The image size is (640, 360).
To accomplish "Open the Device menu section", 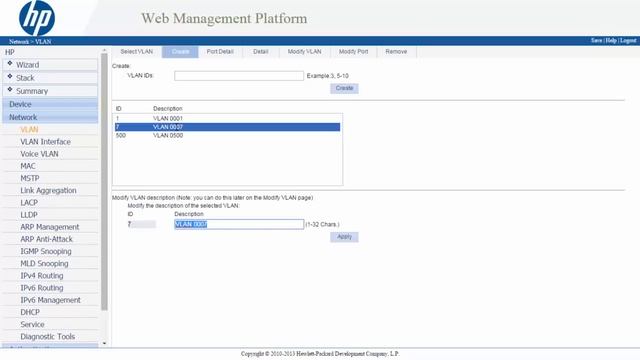I will pos(50,104).
